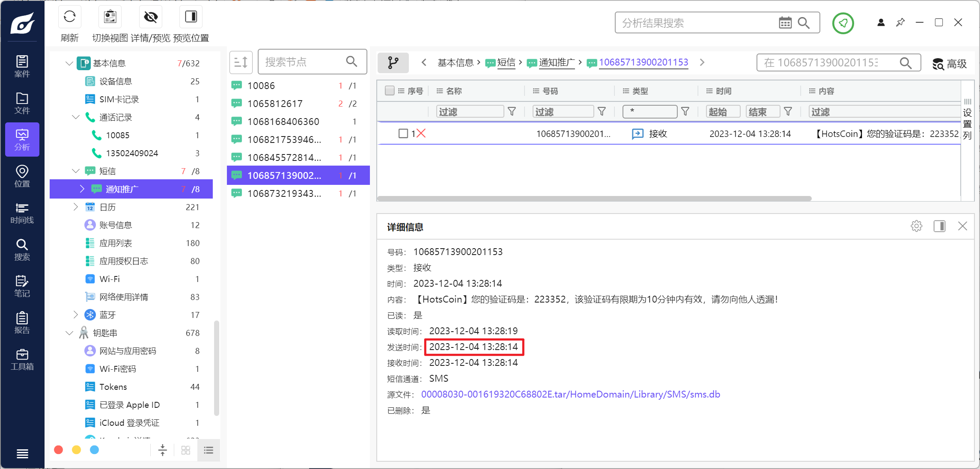
Task: Click the branch tree icon before breadcrumb
Action: (x=393, y=62)
